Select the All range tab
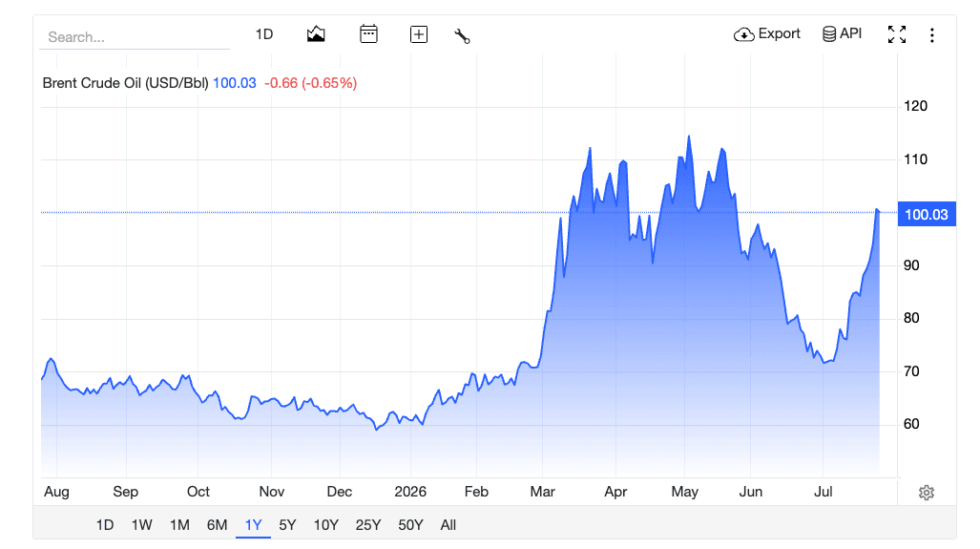Screen dimensions: 980x549 448,524
